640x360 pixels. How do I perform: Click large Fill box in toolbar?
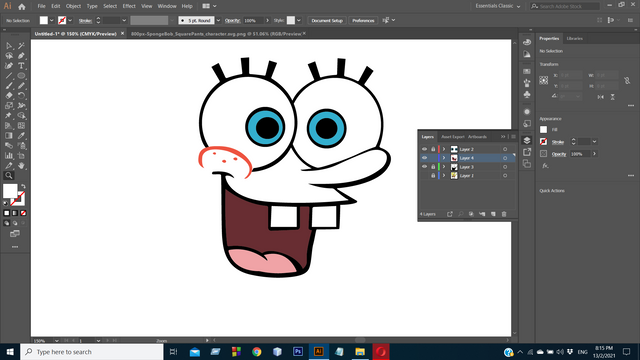coord(10,191)
